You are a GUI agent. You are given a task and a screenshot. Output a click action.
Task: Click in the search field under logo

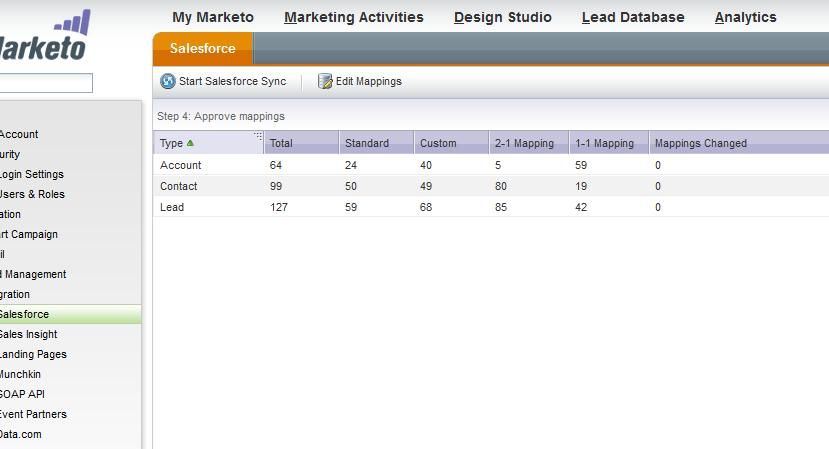[x=45, y=83]
